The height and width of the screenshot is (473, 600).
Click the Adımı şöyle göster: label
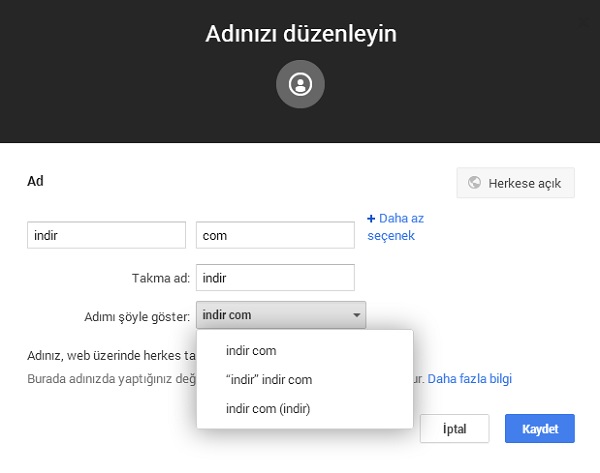[137, 317]
